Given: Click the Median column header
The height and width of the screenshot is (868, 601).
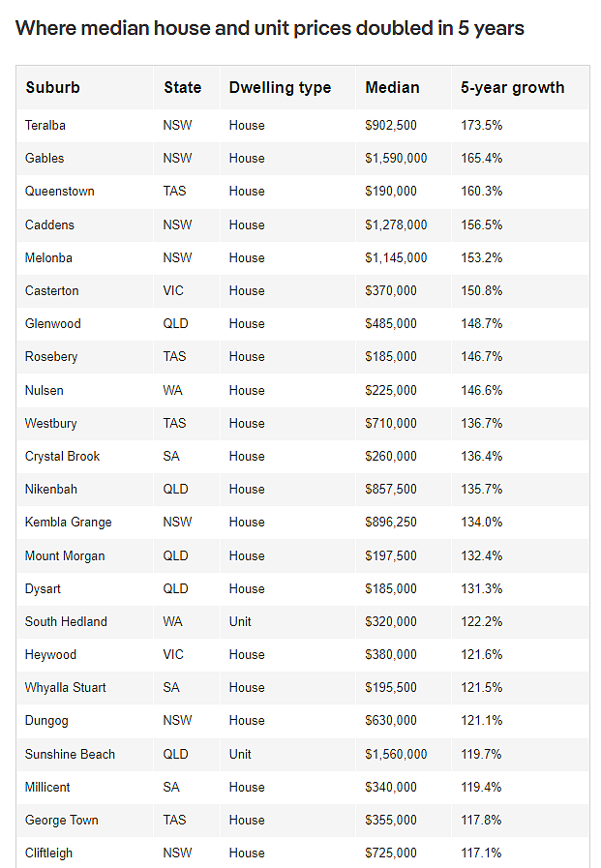Looking at the screenshot, I should coord(392,87).
